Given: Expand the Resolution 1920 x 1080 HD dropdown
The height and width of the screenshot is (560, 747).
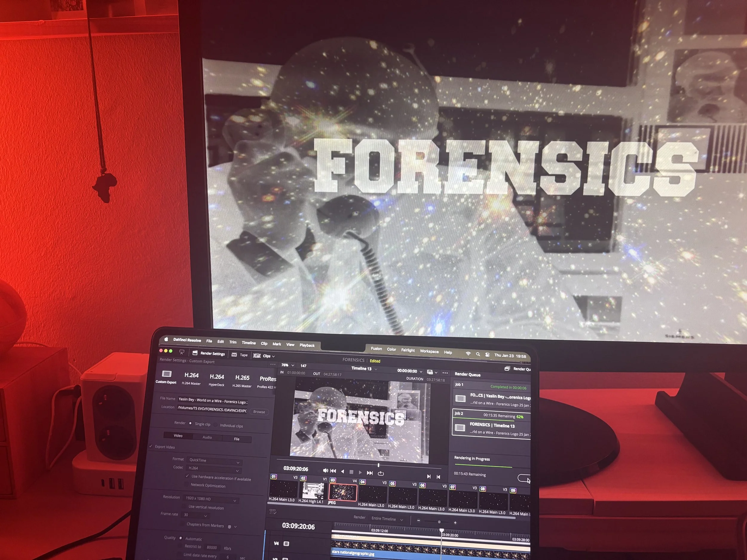Looking at the screenshot, I should tap(211, 499).
